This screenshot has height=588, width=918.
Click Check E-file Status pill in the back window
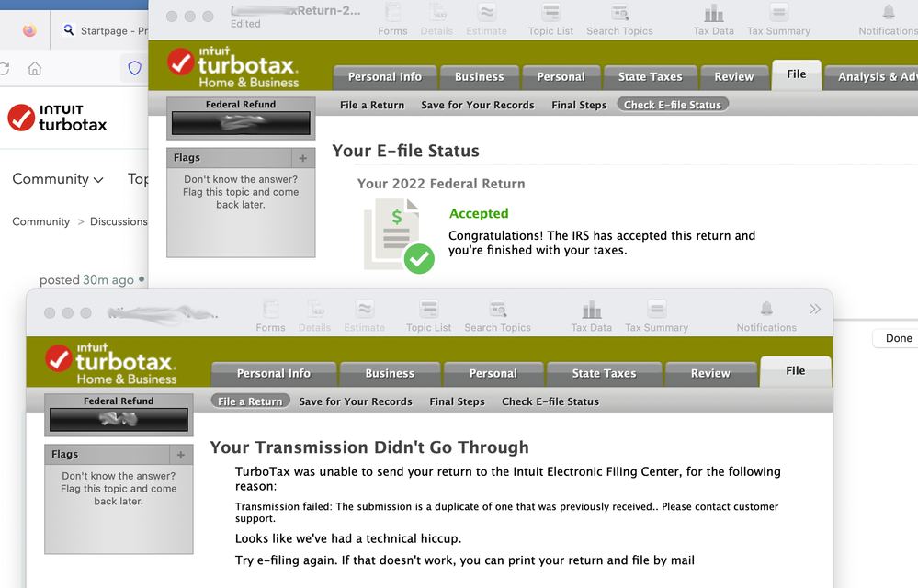673,105
